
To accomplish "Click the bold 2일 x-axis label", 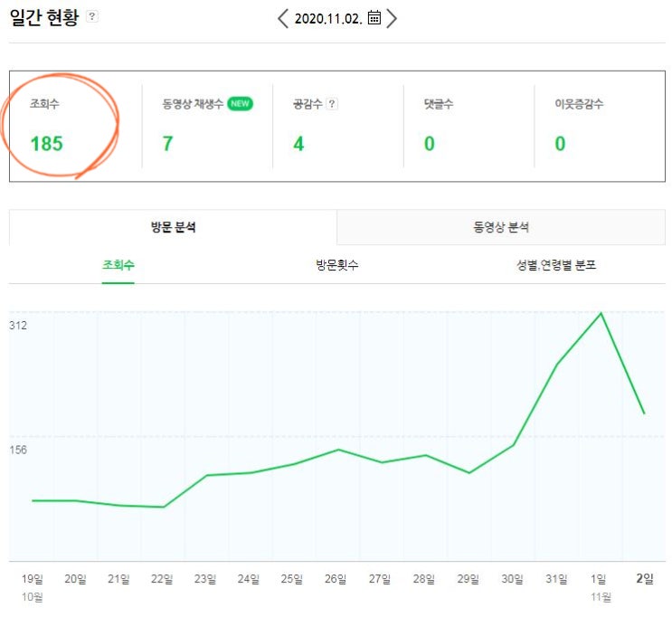I will coord(645,578).
